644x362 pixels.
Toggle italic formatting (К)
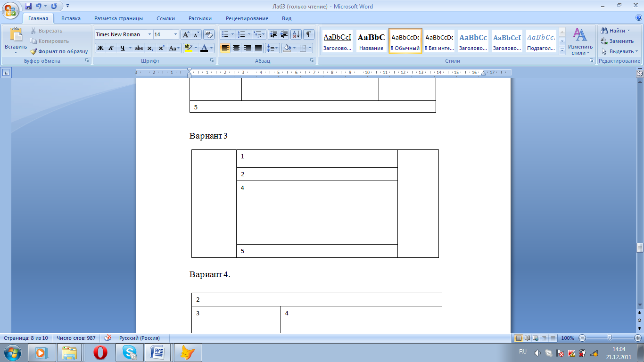111,48
